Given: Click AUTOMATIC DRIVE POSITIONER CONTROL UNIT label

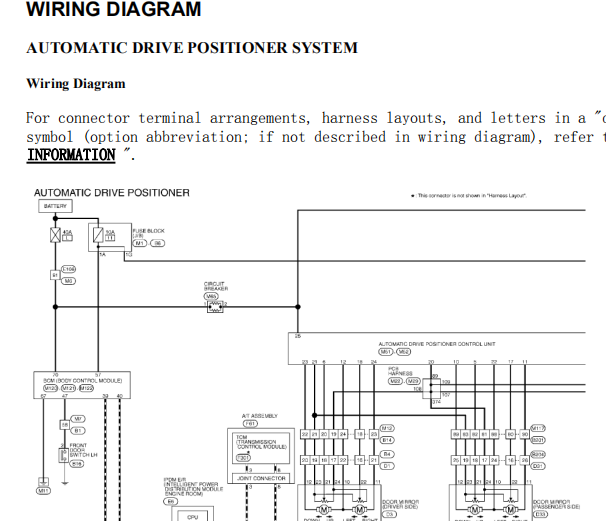Looking at the screenshot, I should point(437,344).
